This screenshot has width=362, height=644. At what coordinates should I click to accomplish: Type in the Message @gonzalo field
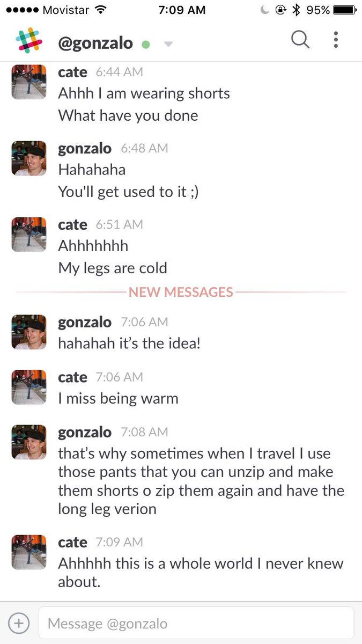(x=196, y=623)
